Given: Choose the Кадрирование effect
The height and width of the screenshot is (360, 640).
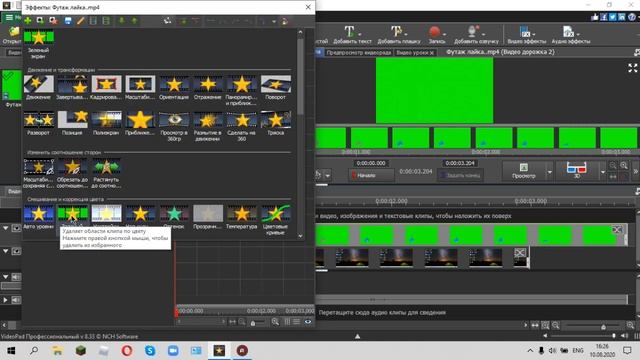Looking at the screenshot, I should pyautogui.click(x=106, y=87).
